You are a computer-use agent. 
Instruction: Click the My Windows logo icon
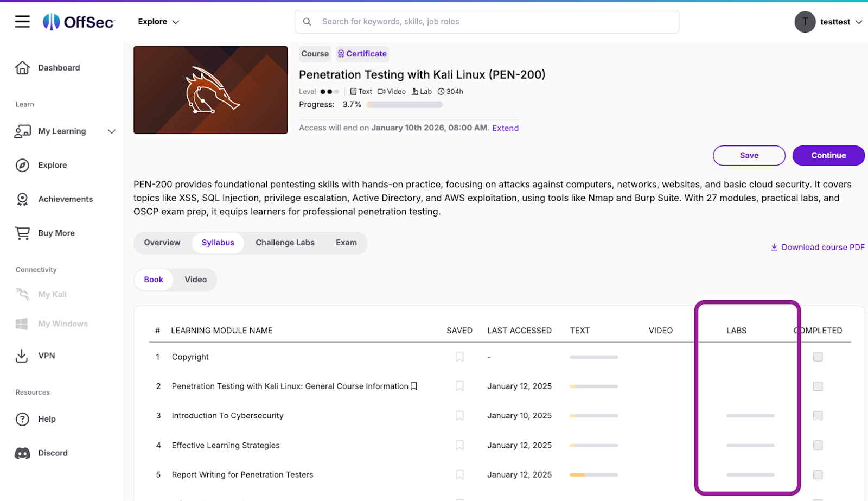[22, 324]
